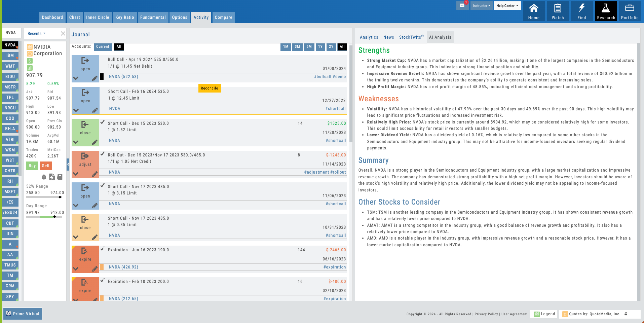Switch to the Dashboard tab

click(x=52, y=17)
